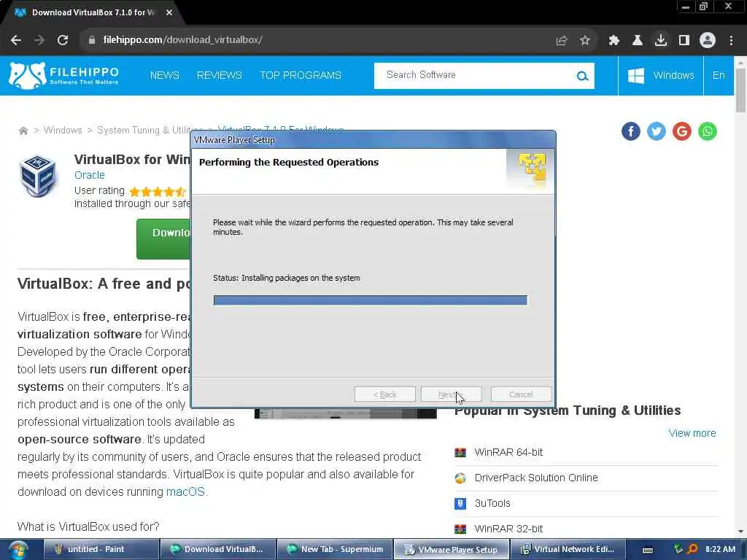Click the Windows breadcrumb link

pyautogui.click(x=63, y=131)
